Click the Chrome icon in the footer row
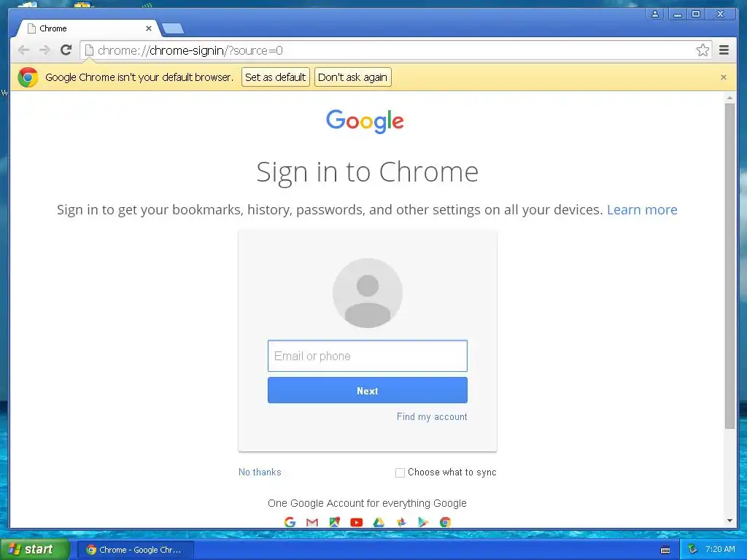747x560 pixels. tap(446, 522)
